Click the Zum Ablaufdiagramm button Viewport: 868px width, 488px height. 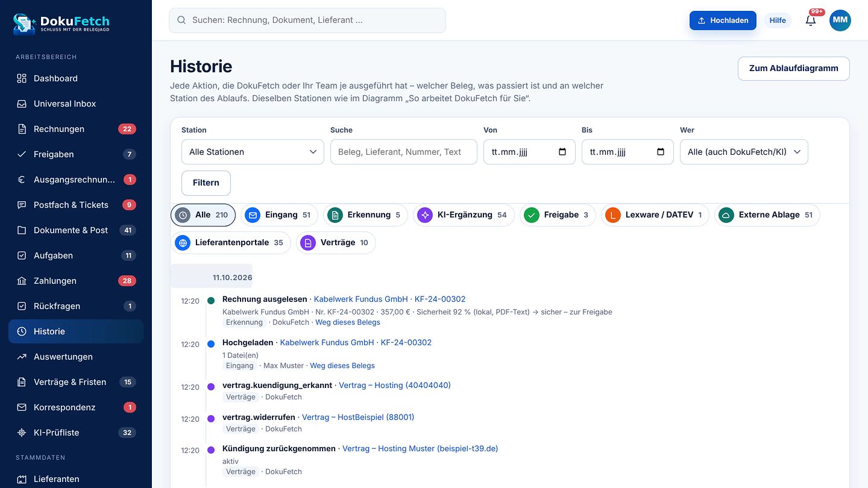coord(793,69)
